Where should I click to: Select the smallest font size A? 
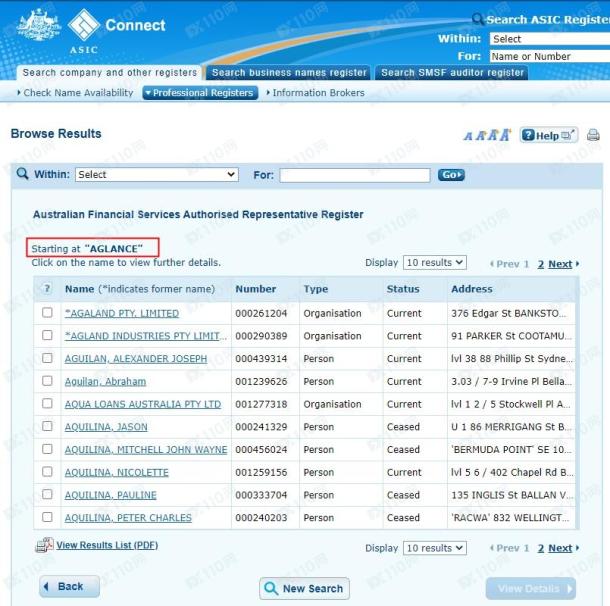pyautogui.click(x=468, y=136)
